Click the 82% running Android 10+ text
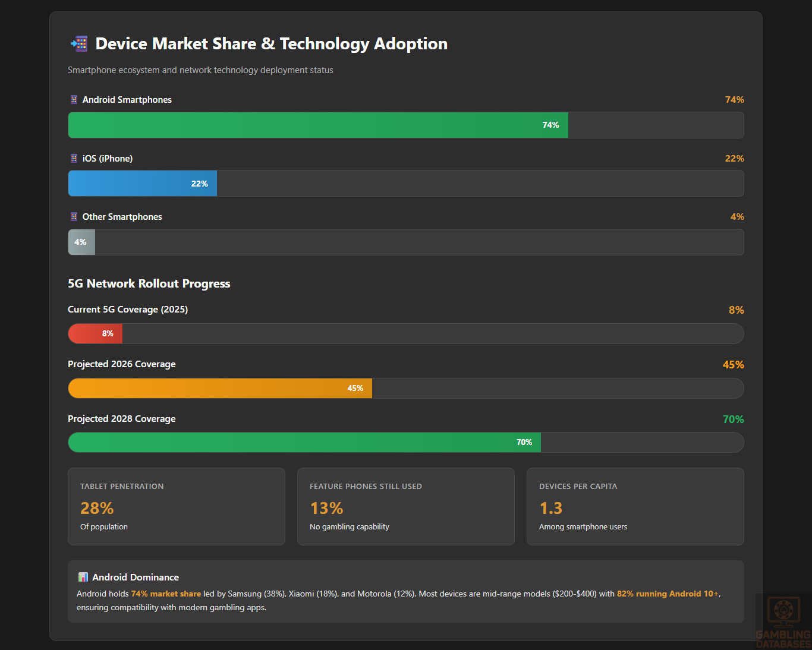Image resolution: width=812 pixels, height=650 pixels. click(668, 594)
